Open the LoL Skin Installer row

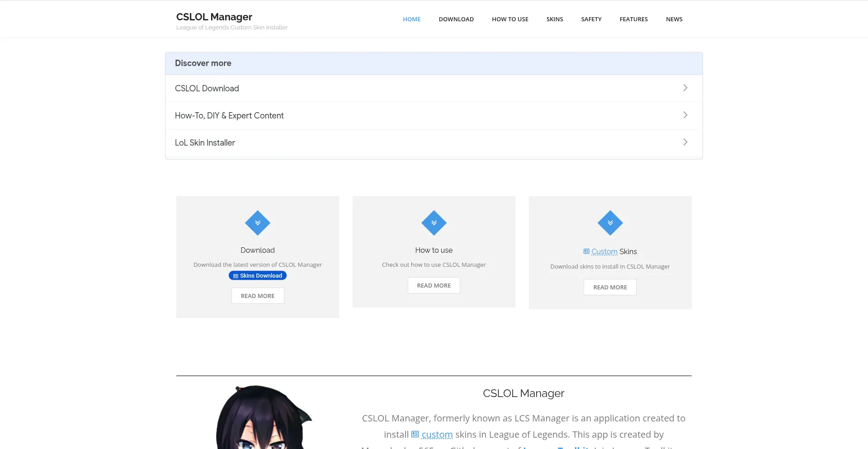point(434,142)
